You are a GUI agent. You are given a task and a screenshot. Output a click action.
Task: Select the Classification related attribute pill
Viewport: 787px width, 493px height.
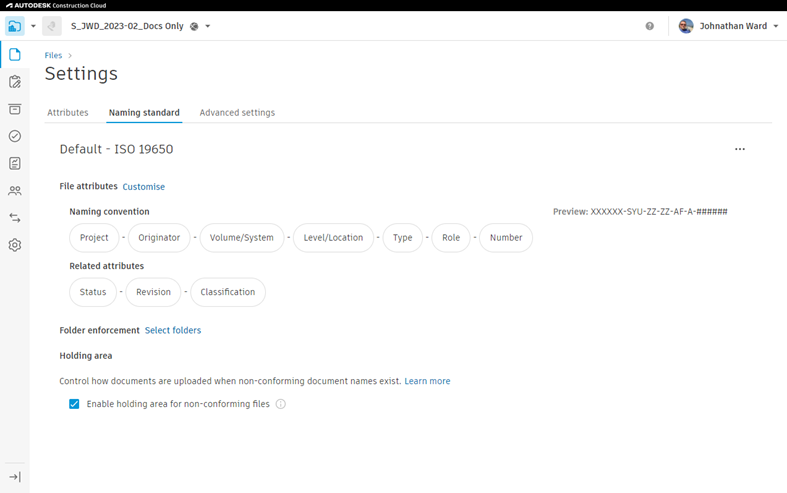228,292
